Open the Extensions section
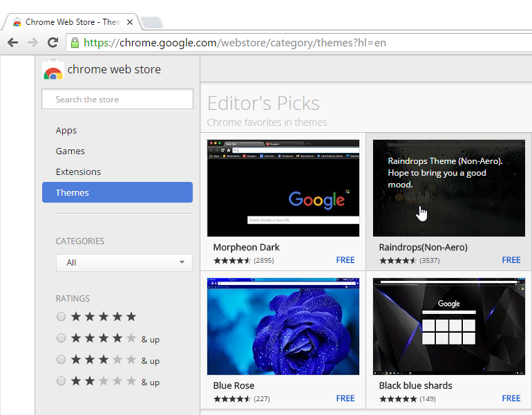532x415 pixels. [x=78, y=172]
